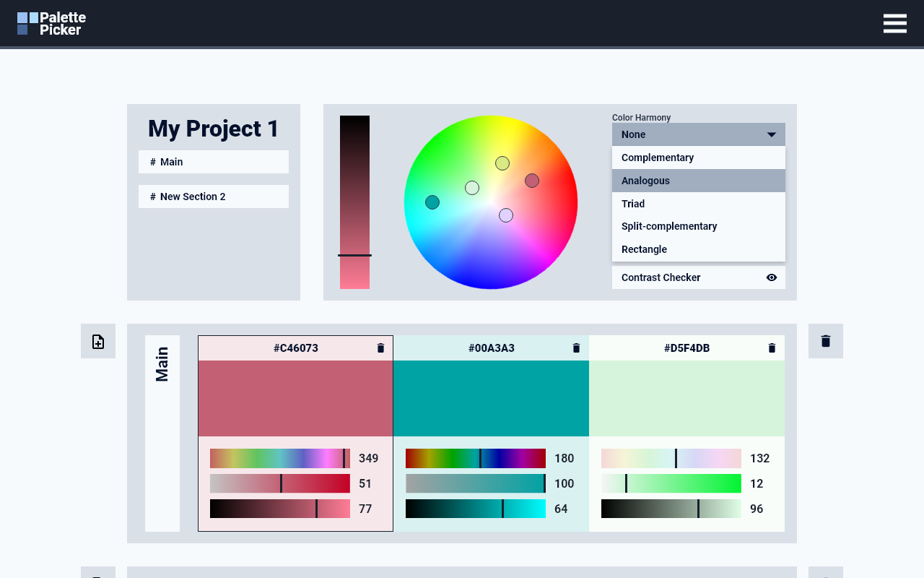This screenshot has height=578, width=924.
Task: Delete the #D5F4DB color swatch
Action: click(772, 348)
